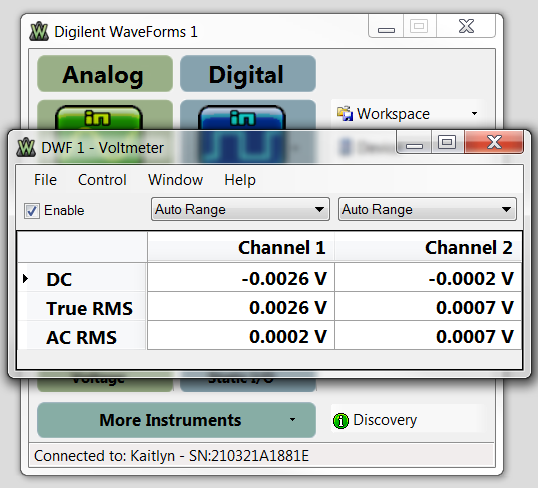Viewport: 538px width, 488px height.
Task: Click the green Discovery info icon
Action: click(x=341, y=420)
